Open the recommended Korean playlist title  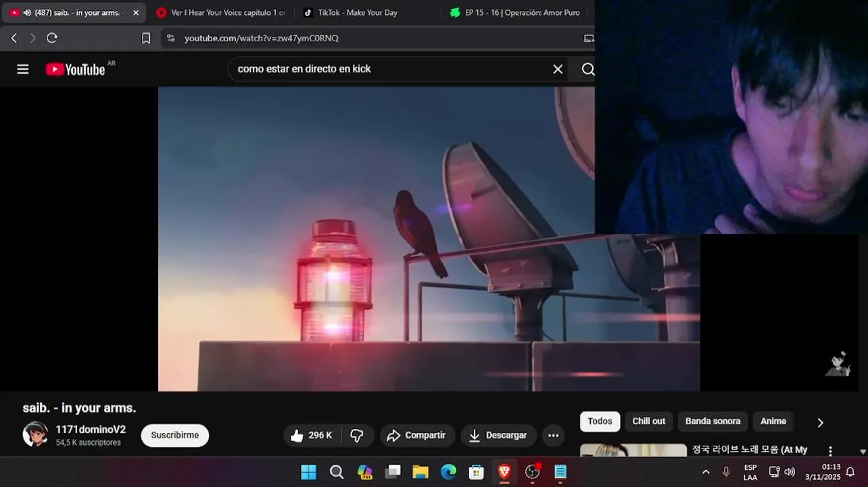tap(750, 450)
